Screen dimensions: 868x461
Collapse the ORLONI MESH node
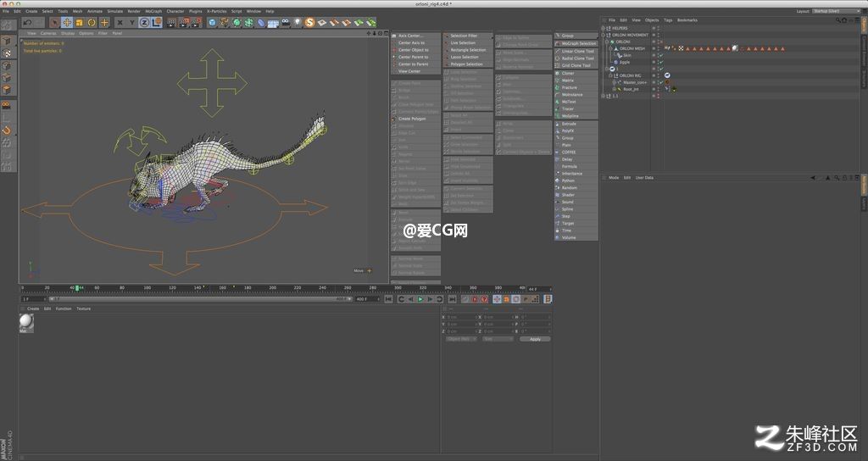point(611,48)
